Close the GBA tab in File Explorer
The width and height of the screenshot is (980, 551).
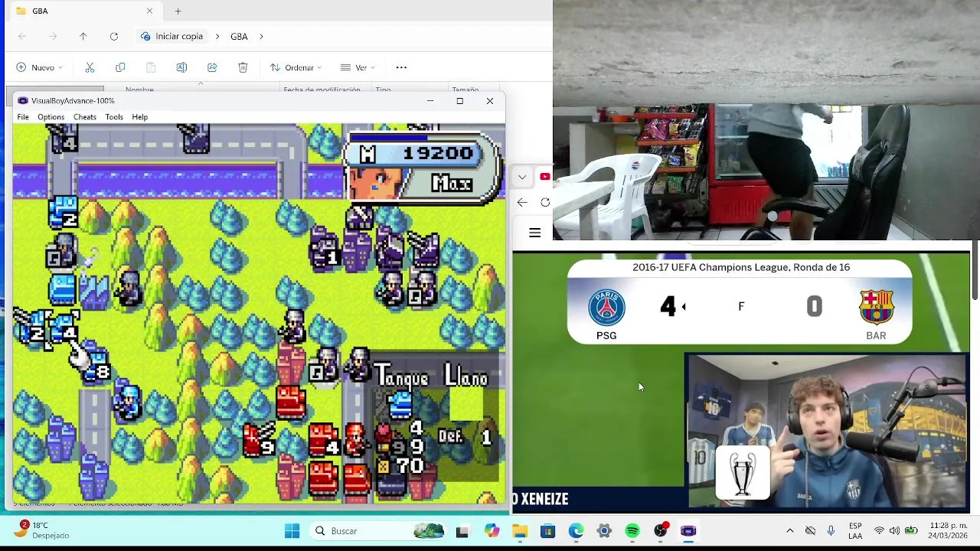click(x=149, y=11)
